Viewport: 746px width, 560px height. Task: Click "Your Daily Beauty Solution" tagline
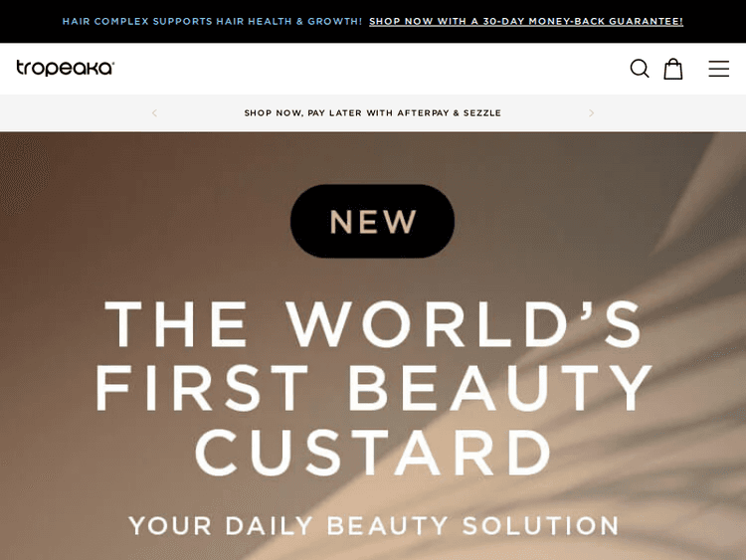tap(374, 526)
